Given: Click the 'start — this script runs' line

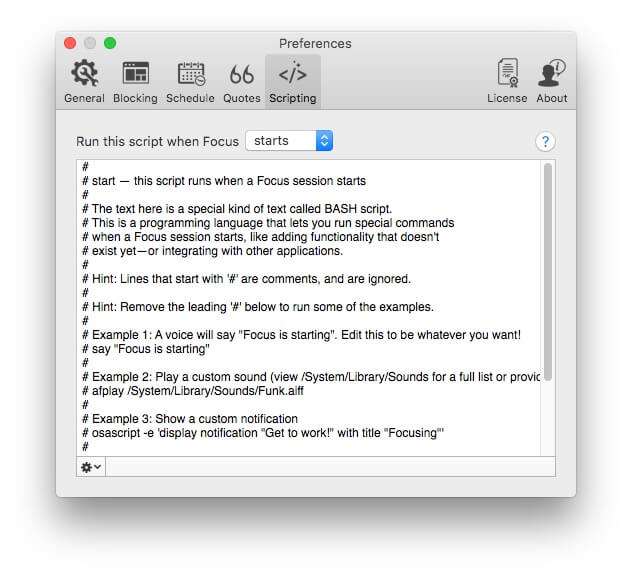Looking at the screenshot, I should click(x=224, y=181).
